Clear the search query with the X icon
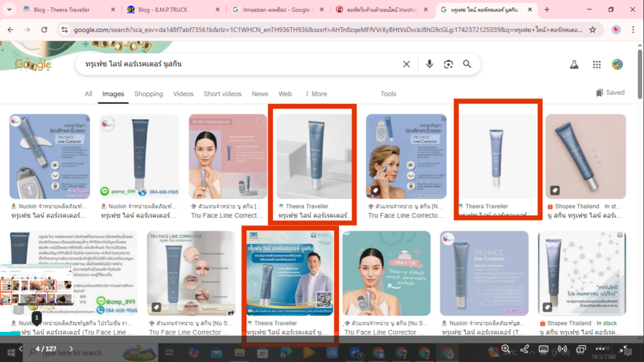 pos(406,63)
